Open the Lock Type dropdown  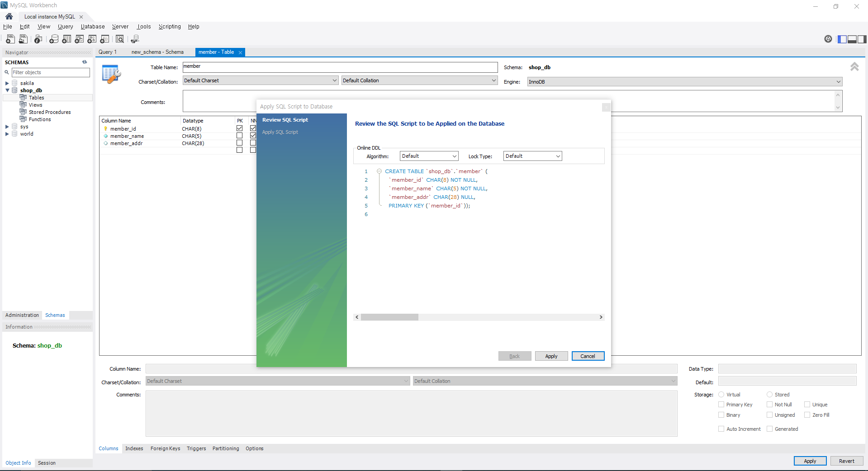[532, 156]
